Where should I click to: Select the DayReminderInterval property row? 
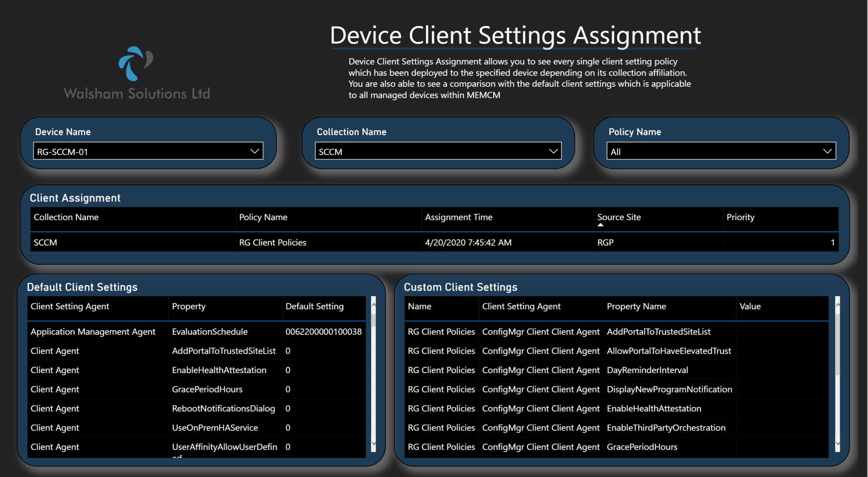617,370
